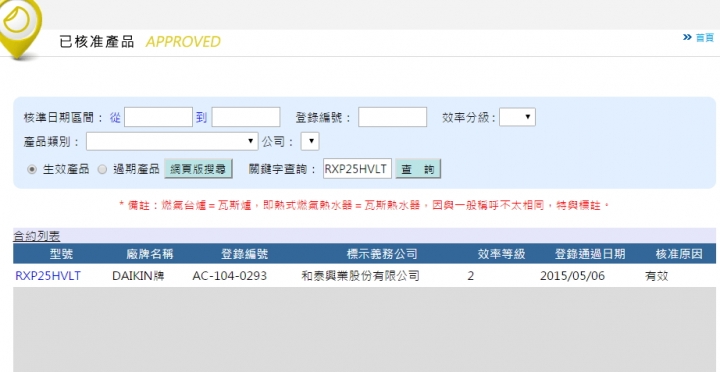Open the 效率分級 dropdown

pyautogui.click(x=518, y=117)
